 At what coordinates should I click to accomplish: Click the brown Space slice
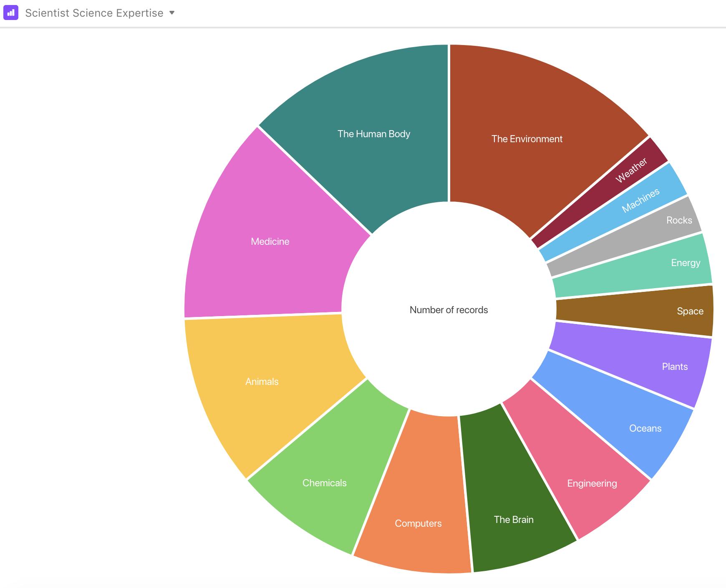click(689, 311)
